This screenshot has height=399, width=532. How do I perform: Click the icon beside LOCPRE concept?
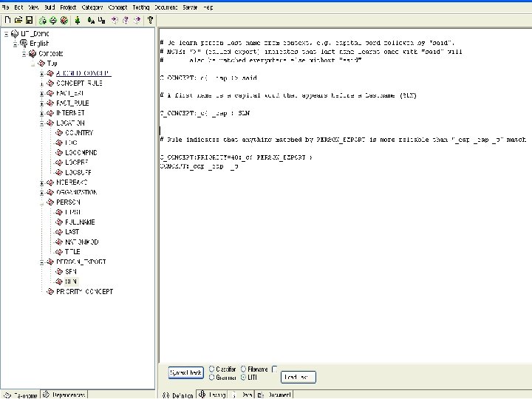click(x=59, y=163)
